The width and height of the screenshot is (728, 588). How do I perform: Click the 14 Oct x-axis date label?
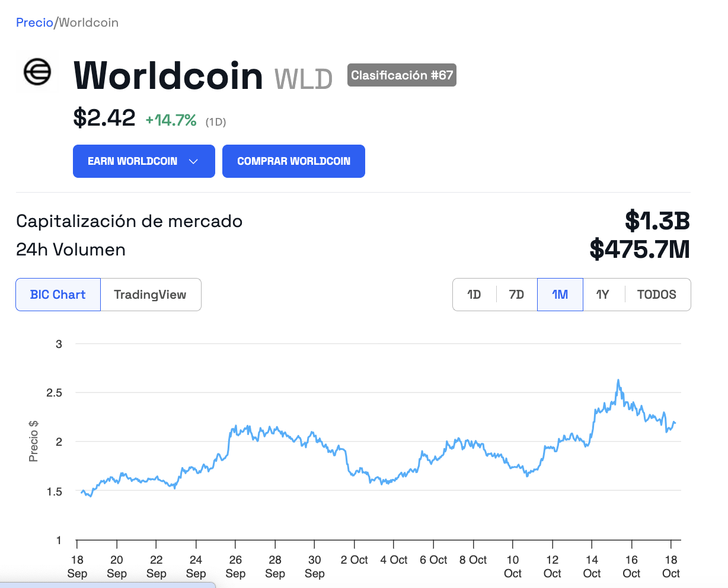coord(592,567)
